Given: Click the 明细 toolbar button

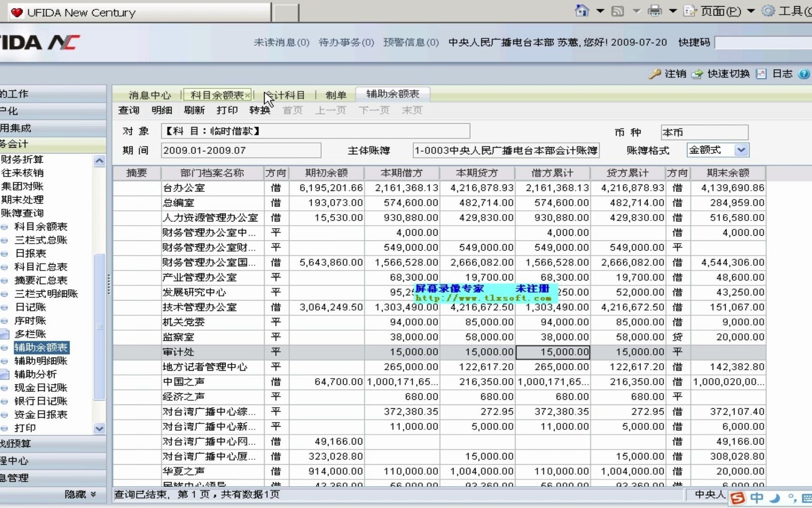Looking at the screenshot, I should pos(162,110).
